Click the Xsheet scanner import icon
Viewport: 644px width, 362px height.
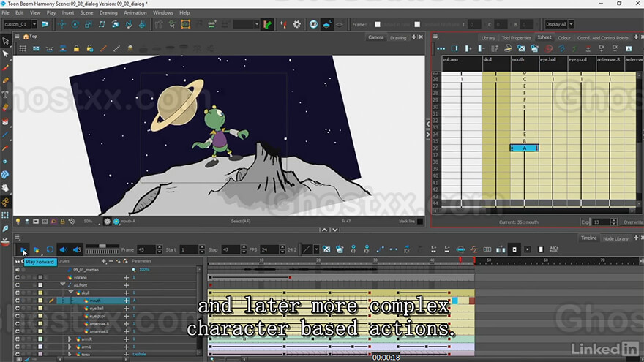[508, 48]
